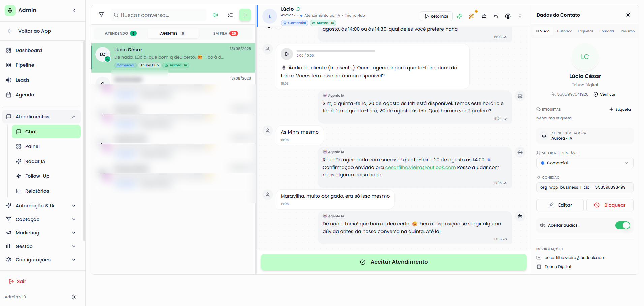Viewport: 644px width, 306px height.
Task: Open the Agenda page
Action: (x=41, y=95)
